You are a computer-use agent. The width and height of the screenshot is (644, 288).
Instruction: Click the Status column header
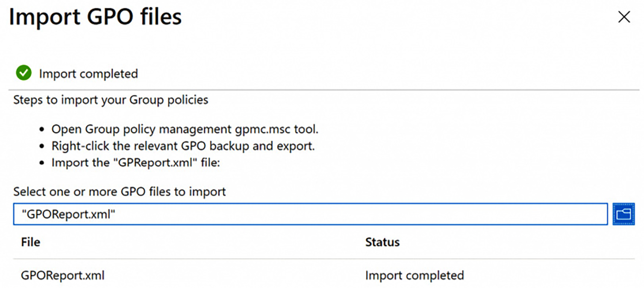click(382, 242)
